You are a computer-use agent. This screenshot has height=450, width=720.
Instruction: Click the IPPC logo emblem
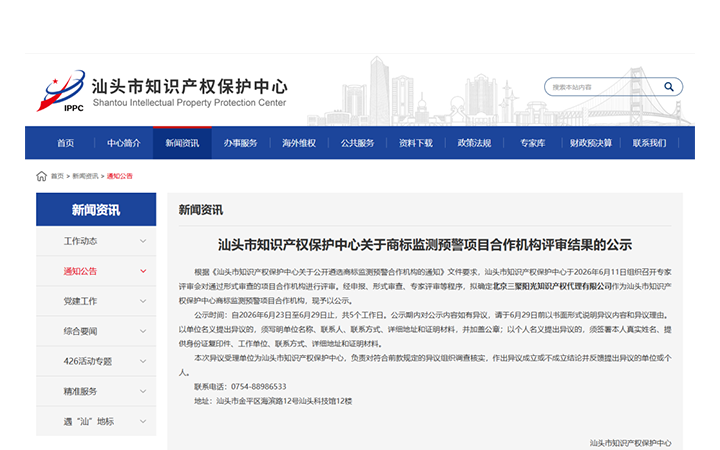[61, 91]
